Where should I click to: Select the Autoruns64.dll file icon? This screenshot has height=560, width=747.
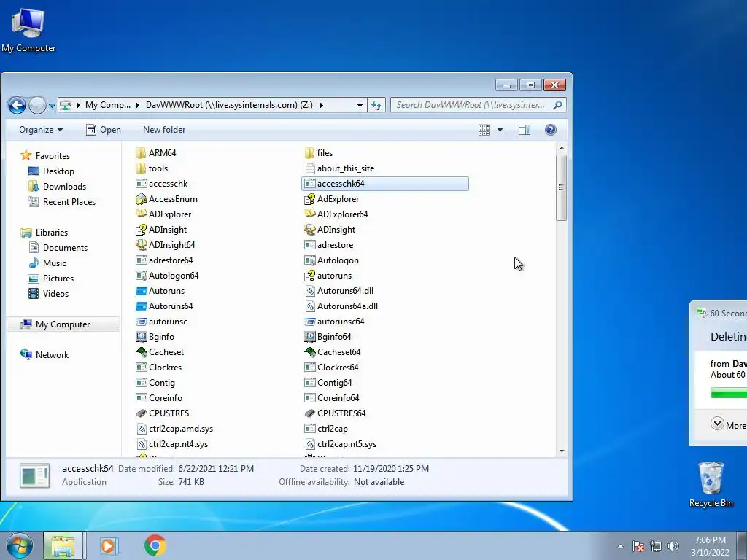point(309,291)
